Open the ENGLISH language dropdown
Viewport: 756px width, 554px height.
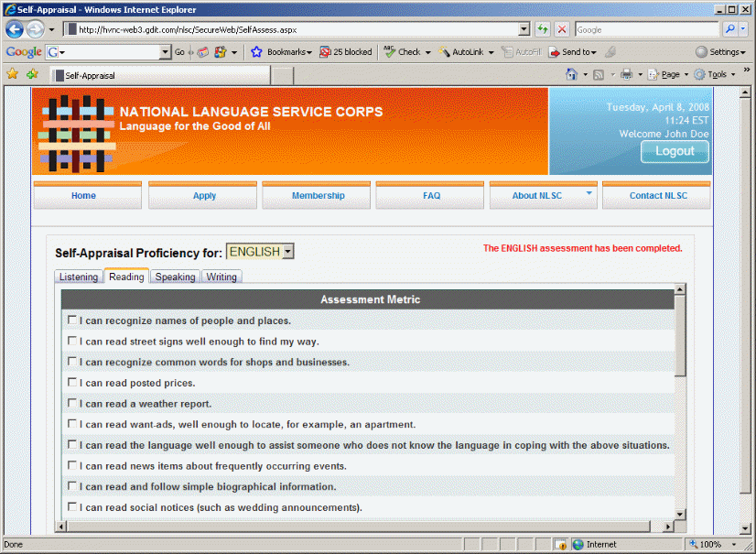286,252
